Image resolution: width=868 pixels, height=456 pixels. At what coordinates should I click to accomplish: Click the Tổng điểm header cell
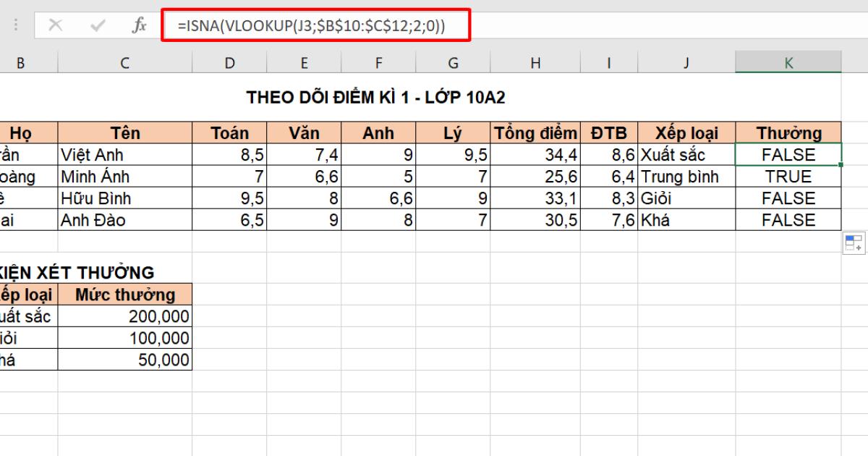(535, 132)
